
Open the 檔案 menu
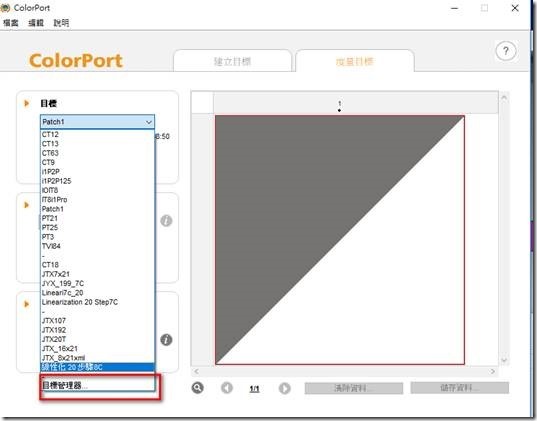point(11,23)
